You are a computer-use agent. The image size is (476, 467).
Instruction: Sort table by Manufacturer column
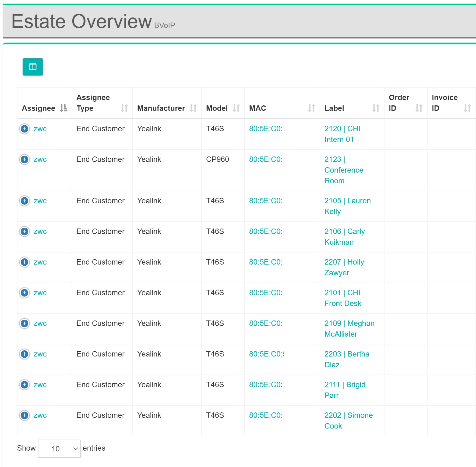[x=167, y=103]
